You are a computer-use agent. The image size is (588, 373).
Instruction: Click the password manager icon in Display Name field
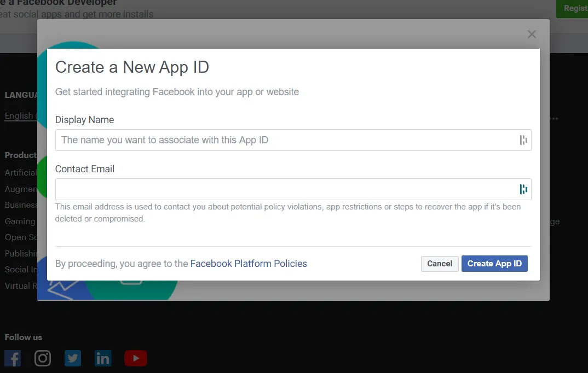[x=523, y=140]
